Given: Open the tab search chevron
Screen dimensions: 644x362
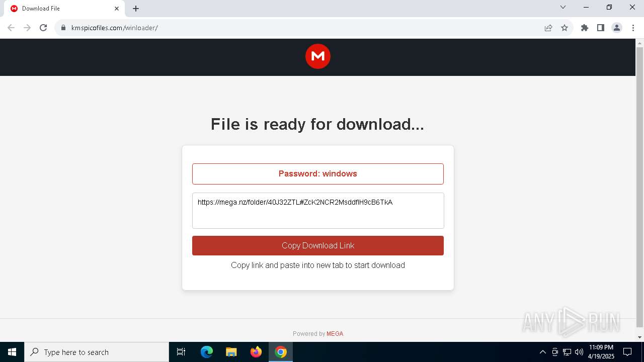Looking at the screenshot, I should coord(563,8).
